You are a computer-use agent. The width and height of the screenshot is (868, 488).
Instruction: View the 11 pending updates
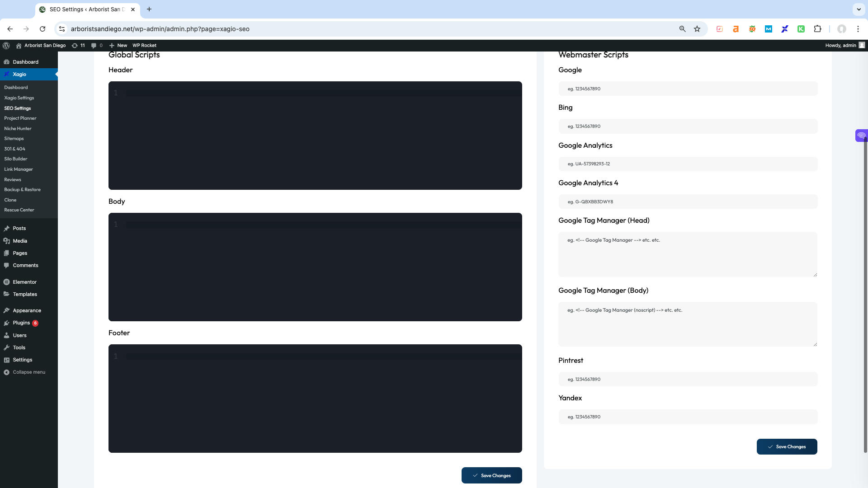78,45
